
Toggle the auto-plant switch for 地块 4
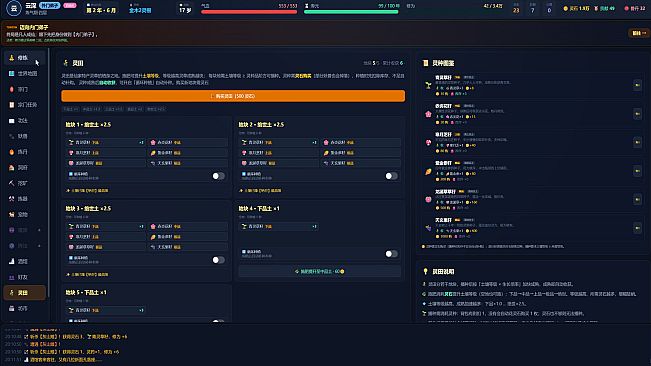(391, 254)
